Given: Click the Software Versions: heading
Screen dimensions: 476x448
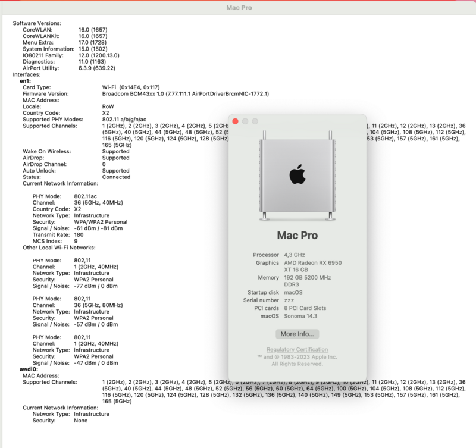Looking at the screenshot, I should pyautogui.click(x=37, y=23).
